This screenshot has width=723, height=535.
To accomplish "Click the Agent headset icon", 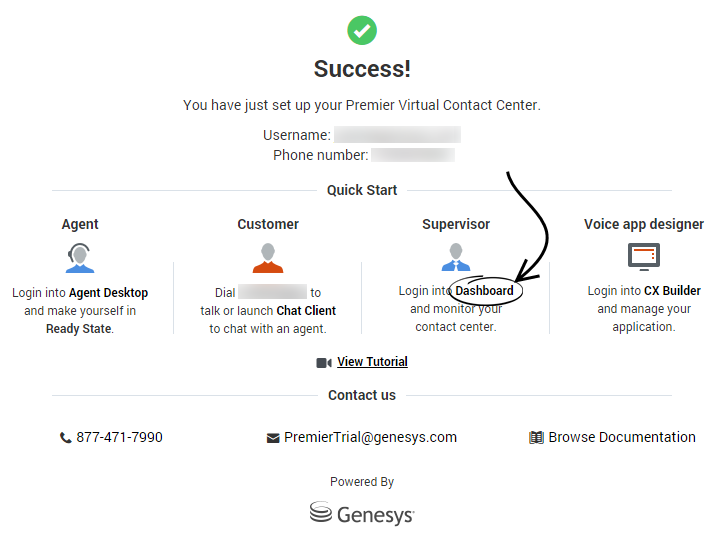I will coord(80,258).
